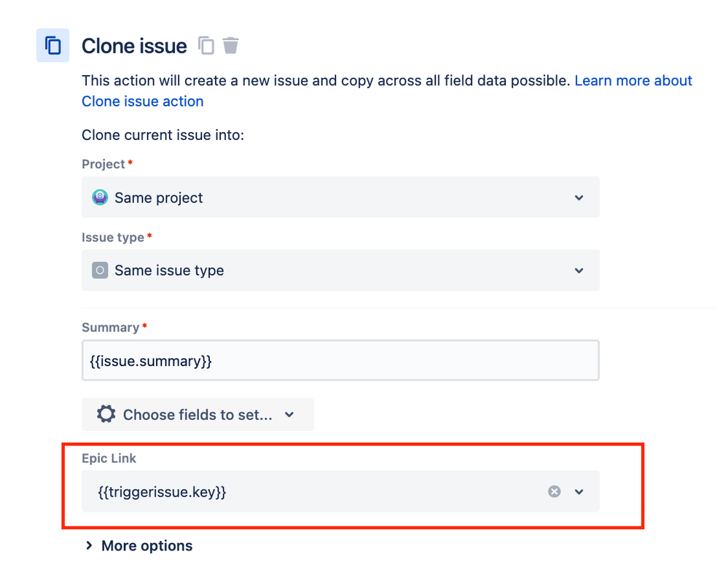Click the More options chevron arrow
This screenshot has height=565, width=728.
[x=89, y=545]
